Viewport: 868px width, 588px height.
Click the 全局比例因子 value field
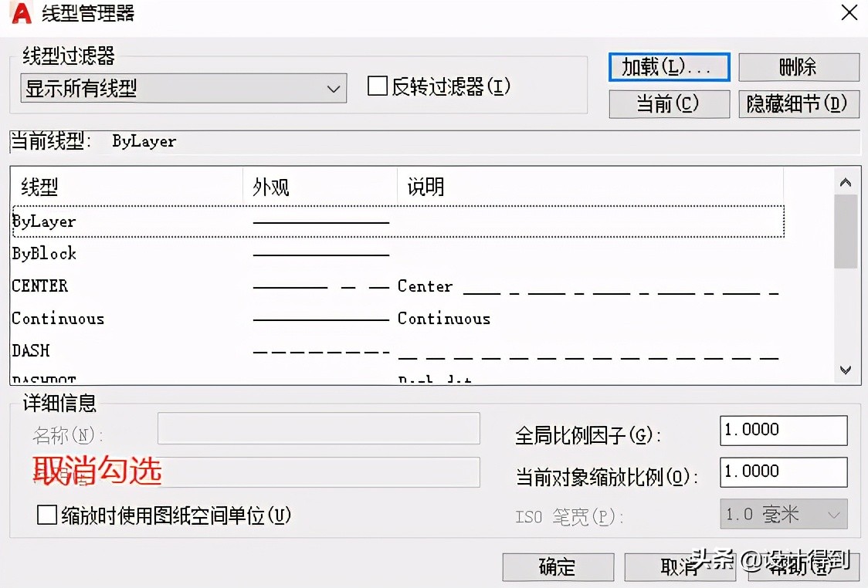(782, 430)
